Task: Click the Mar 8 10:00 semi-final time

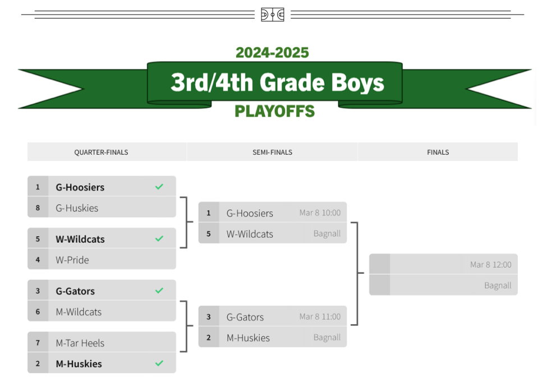Action: (320, 213)
